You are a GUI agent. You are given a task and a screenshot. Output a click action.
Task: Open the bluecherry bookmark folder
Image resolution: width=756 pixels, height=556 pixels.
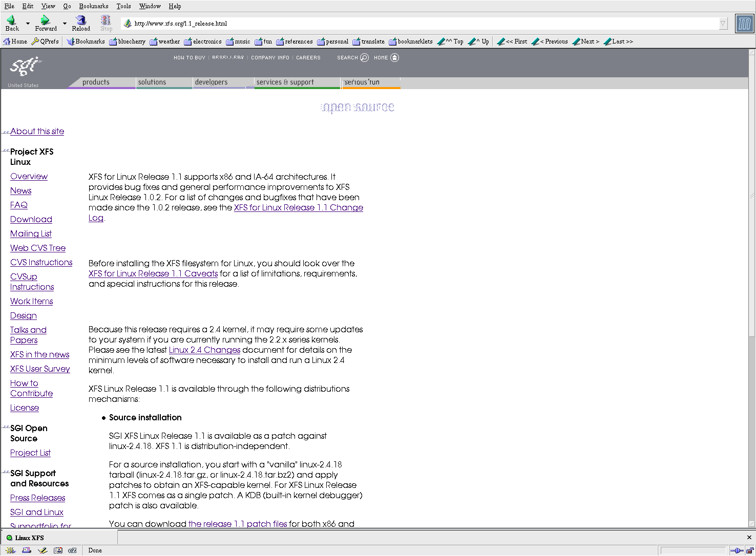[128, 41]
